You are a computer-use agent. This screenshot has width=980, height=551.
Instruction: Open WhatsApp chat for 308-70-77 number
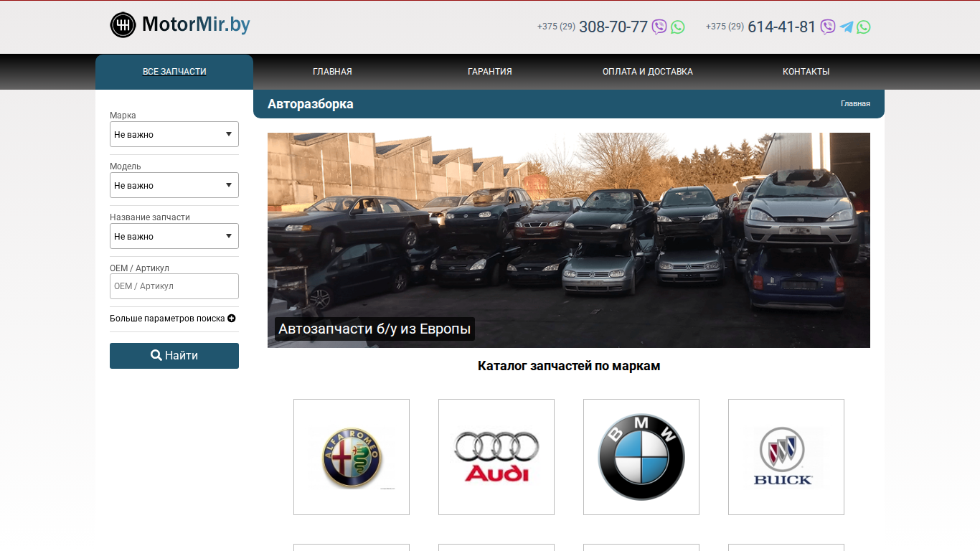click(678, 27)
